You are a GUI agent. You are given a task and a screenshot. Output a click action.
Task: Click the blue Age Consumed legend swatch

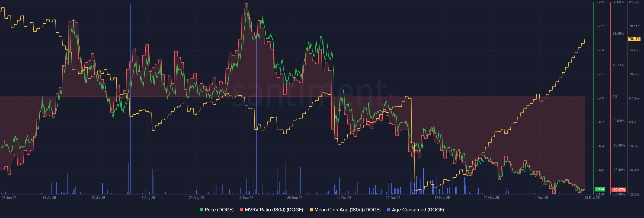click(389, 210)
